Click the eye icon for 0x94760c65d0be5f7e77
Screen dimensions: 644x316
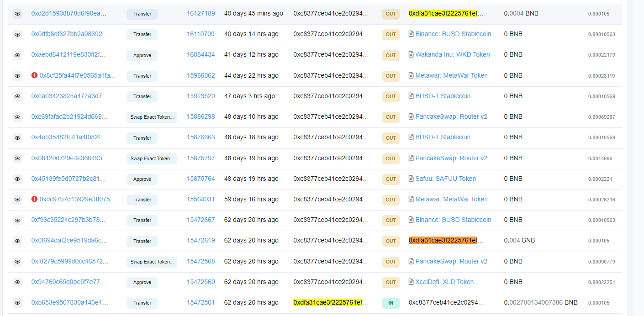[x=17, y=282]
